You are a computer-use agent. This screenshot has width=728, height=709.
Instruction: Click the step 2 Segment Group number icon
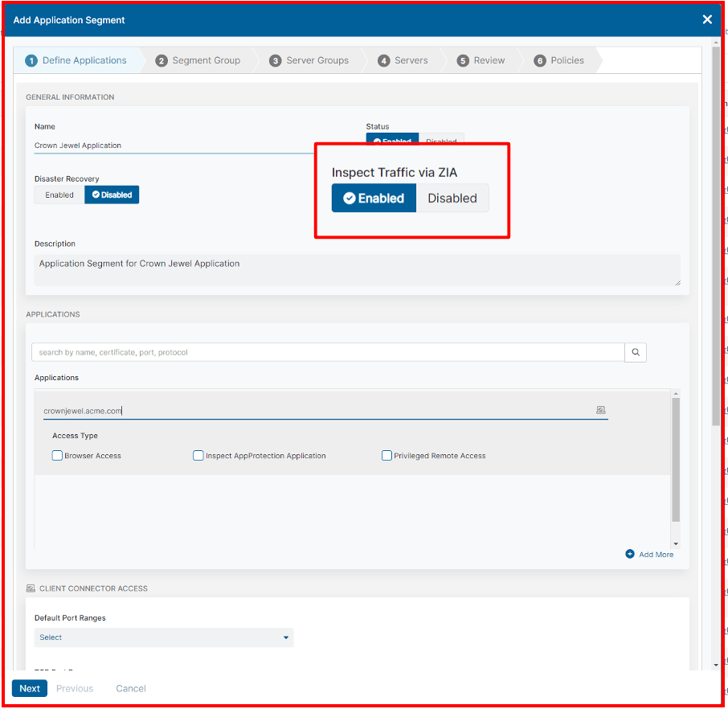pos(162,60)
